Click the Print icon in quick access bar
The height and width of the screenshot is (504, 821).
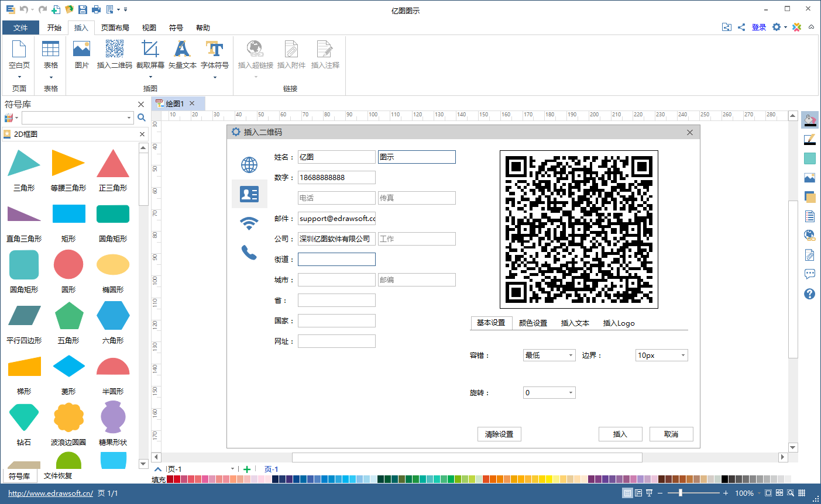click(97, 9)
